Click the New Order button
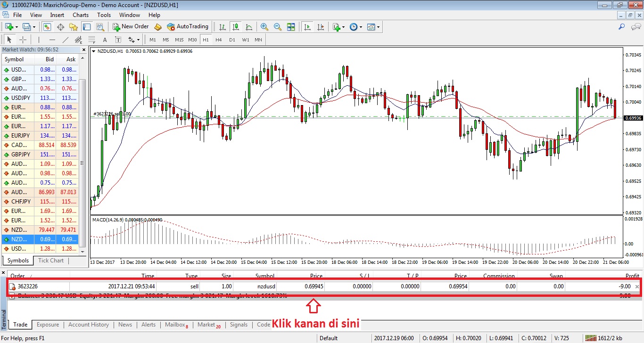 coord(131,27)
